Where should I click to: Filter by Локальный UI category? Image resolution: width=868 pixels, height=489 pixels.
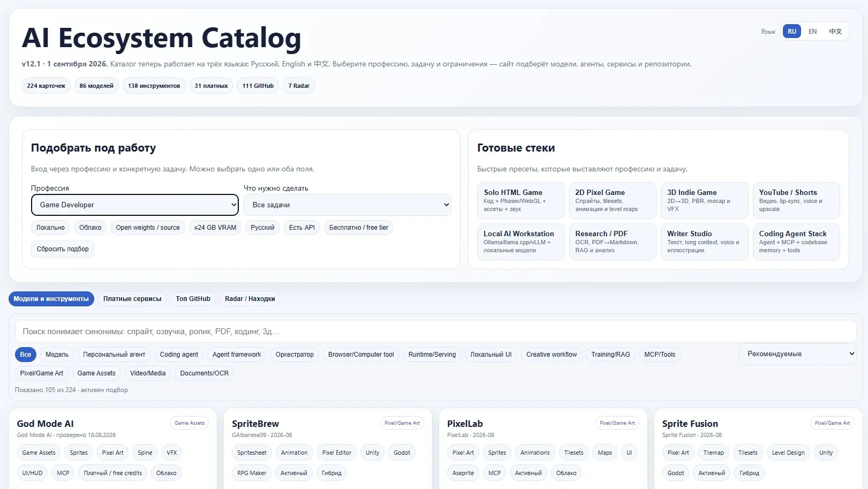[x=491, y=355]
